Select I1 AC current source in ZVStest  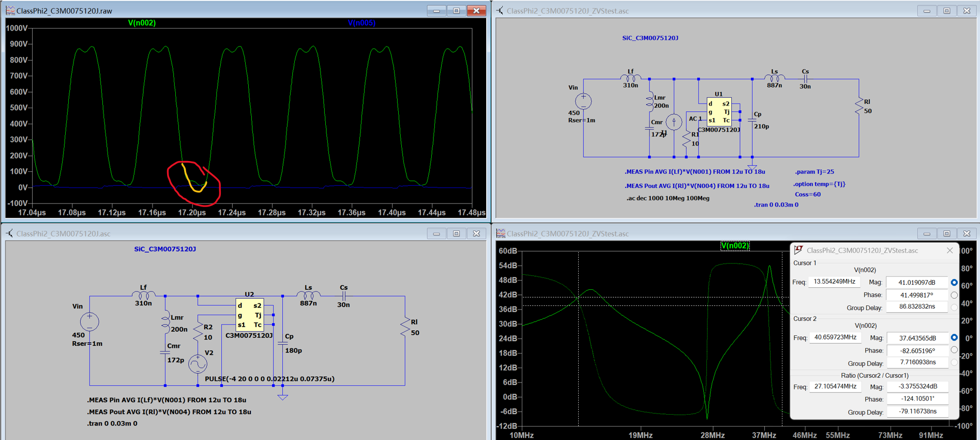[x=674, y=122]
